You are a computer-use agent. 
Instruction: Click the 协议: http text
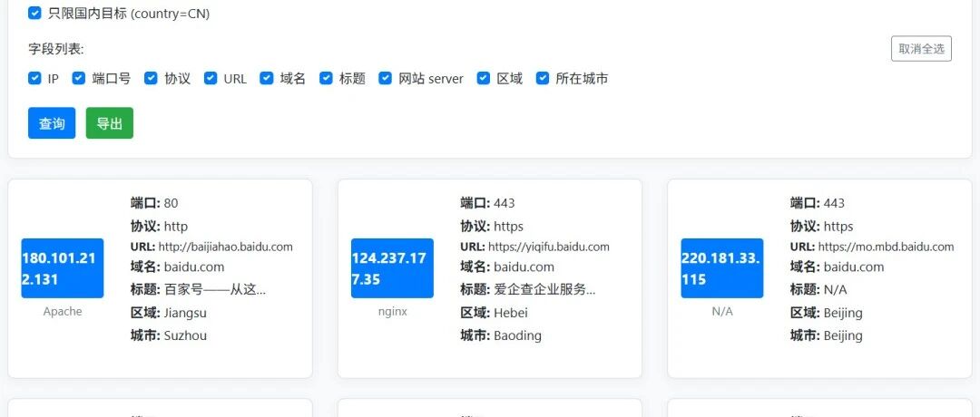coord(160,226)
